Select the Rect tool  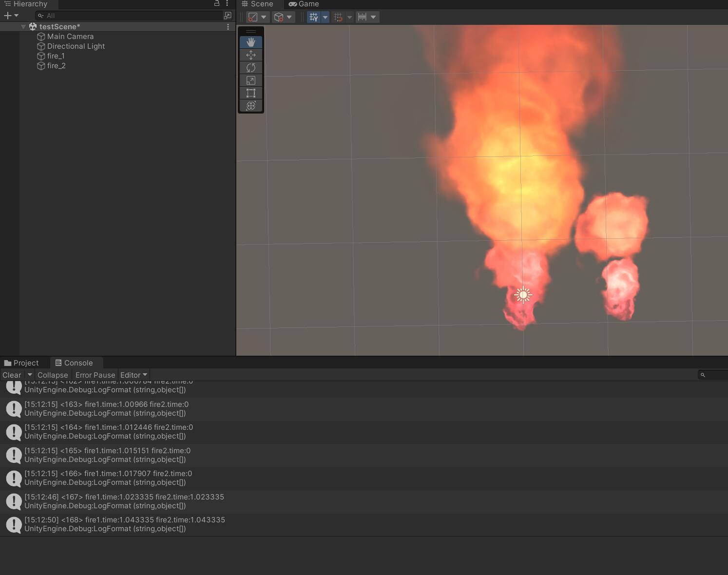click(x=251, y=93)
